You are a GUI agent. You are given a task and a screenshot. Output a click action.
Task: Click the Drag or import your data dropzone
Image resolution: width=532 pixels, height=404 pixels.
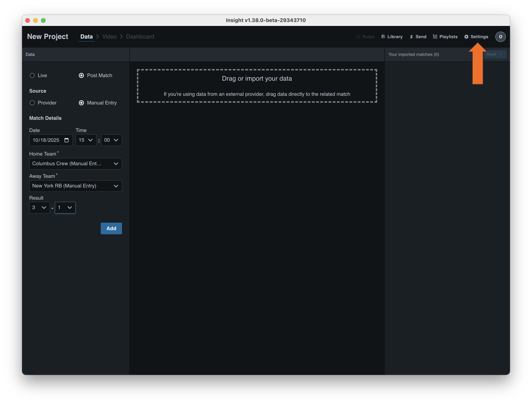pyautogui.click(x=257, y=86)
